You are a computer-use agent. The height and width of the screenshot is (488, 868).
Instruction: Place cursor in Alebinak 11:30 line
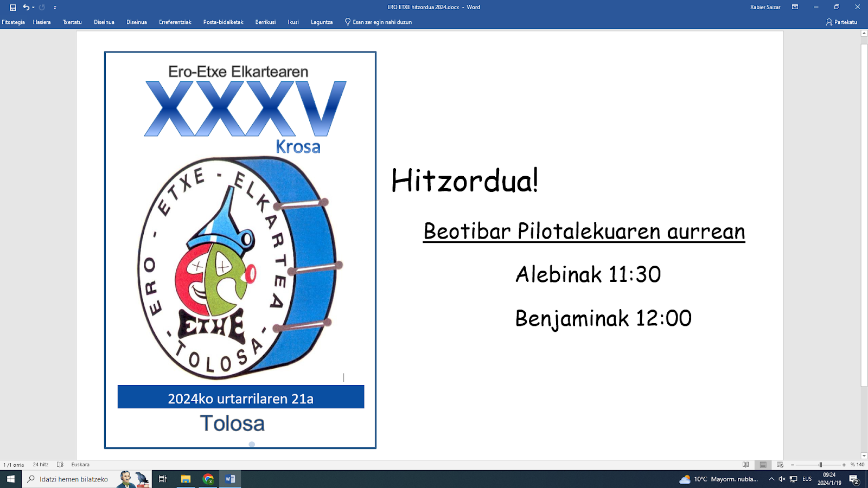pos(588,274)
